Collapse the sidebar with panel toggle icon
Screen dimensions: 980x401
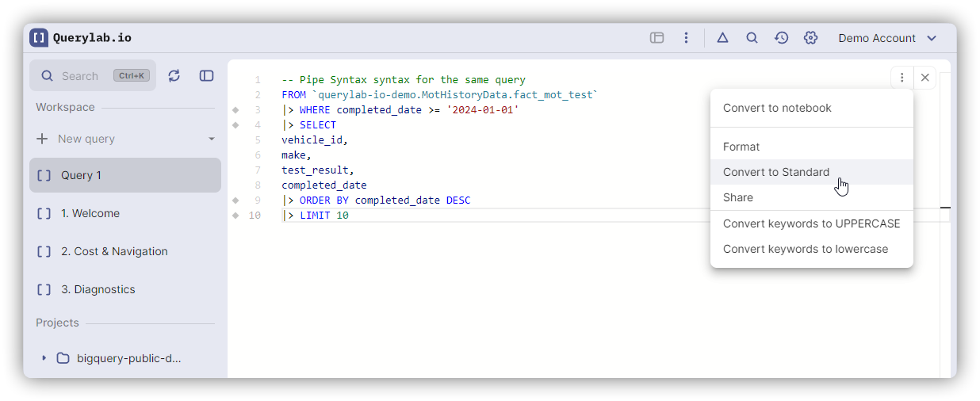[206, 76]
